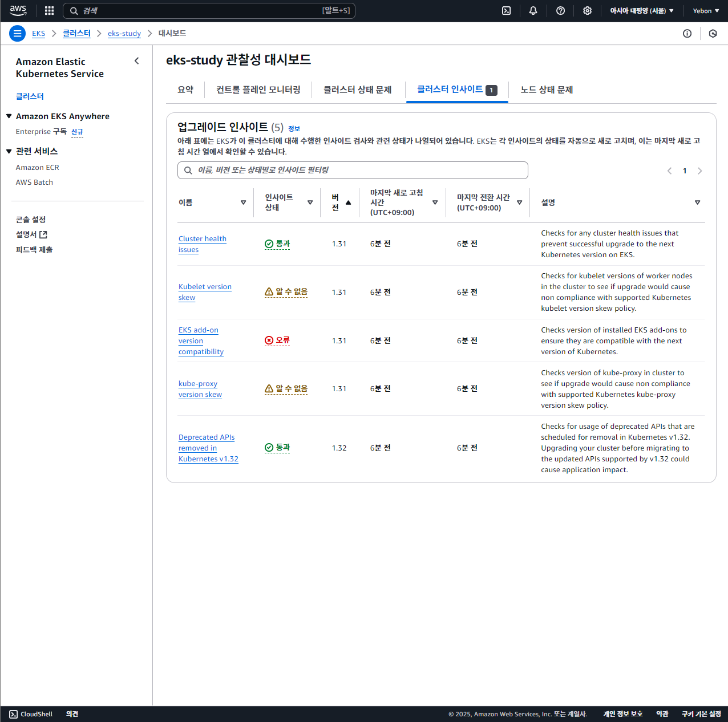The width and height of the screenshot is (728, 722).
Task: Go to next page arrow in pagination
Action: 699,171
